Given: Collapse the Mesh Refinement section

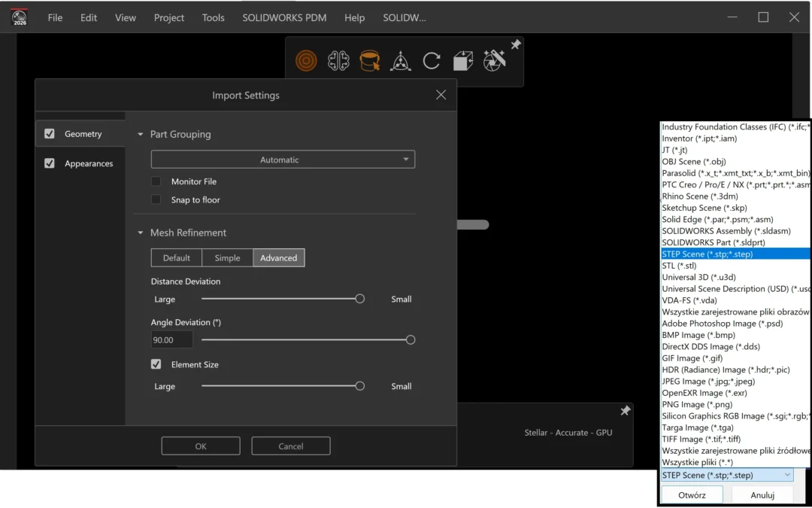Looking at the screenshot, I should click(x=140, y=233).
